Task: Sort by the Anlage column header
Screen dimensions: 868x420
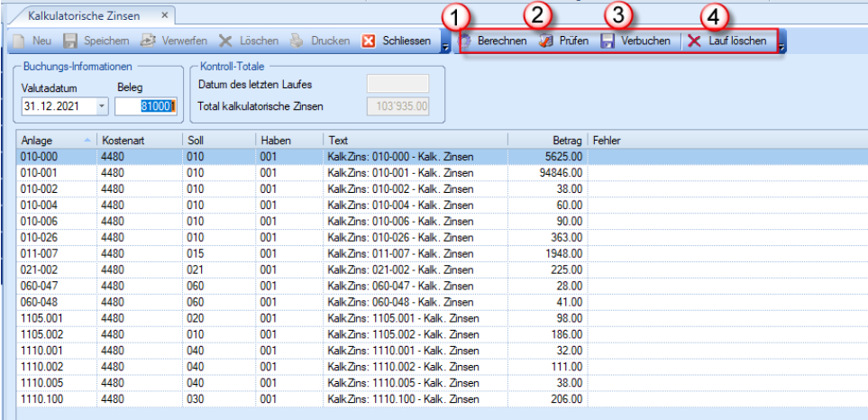Action: pyautogui.click(x=54, y=141)
